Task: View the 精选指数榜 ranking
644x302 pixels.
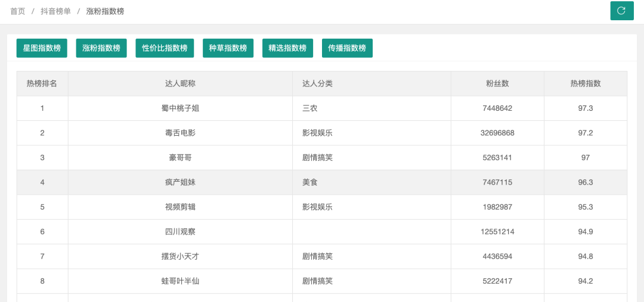Action: 287,48
